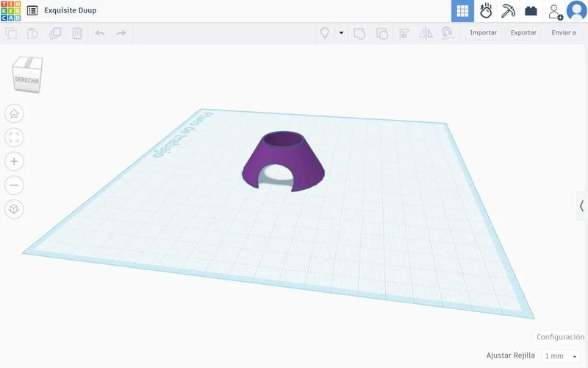Click the Group shapes icon
Screen dimensions: 588x368
359,33
